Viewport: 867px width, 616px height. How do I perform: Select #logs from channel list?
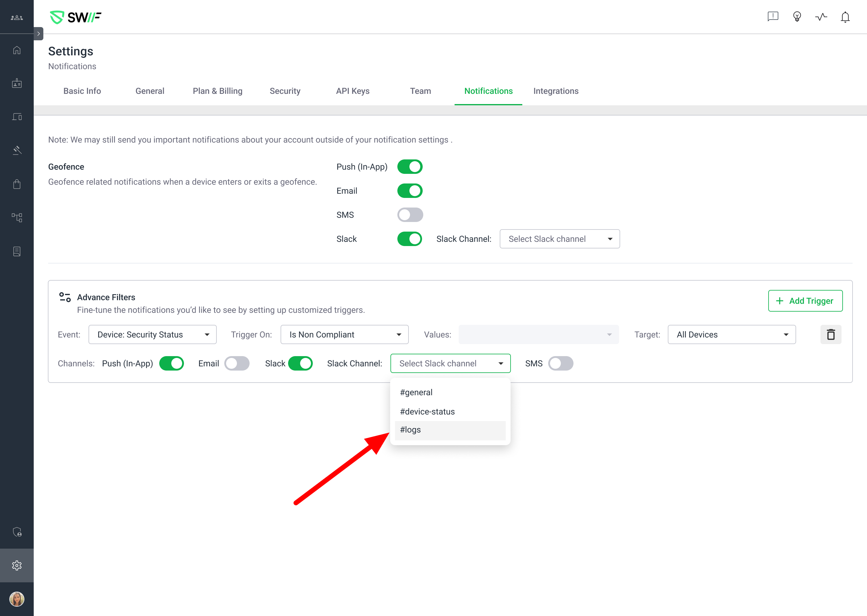tap(449, 430)
